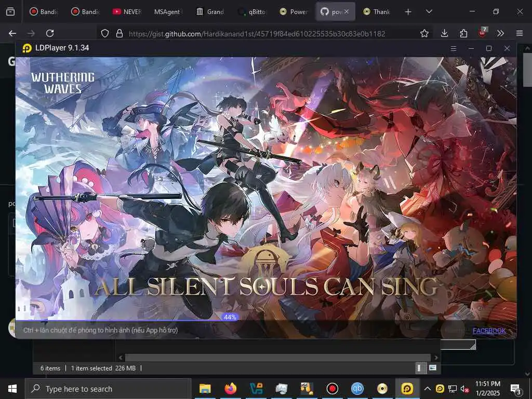Open File Explorer from taskbar
Viewport: 532px width, 399px height.
click(205, 389)
